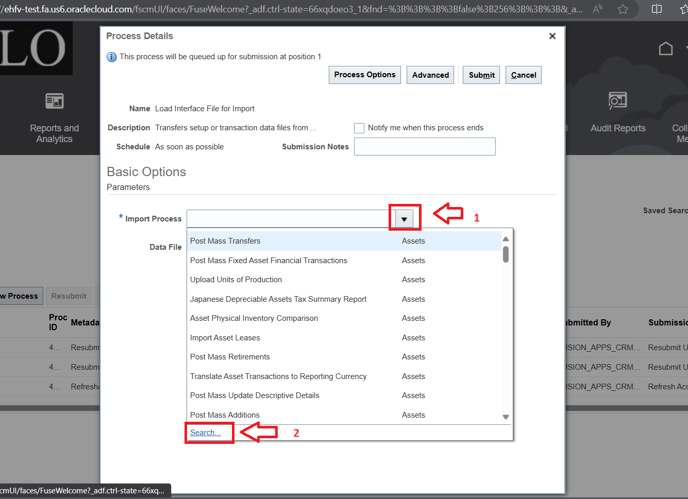Go to Home icon in header
This screenshot has width=688, height=499.
tap(666, 48)
